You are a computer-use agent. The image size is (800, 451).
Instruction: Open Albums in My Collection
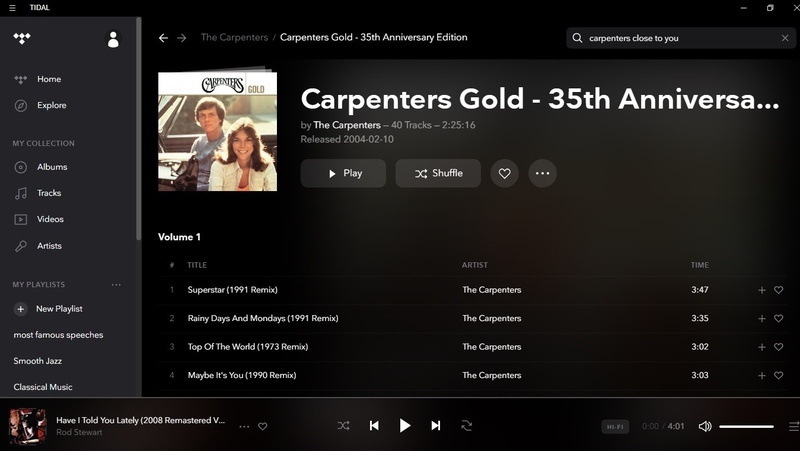coord(52,167)
